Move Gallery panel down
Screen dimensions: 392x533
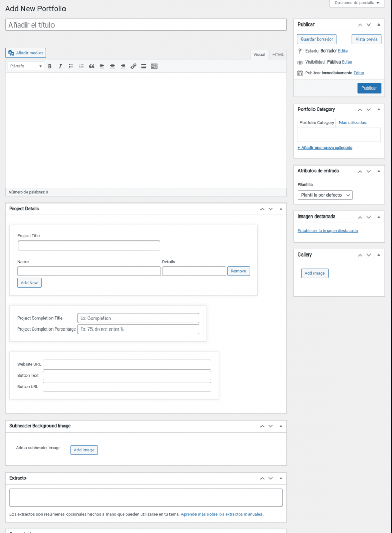pyautogui.click(x=369, y=255)
